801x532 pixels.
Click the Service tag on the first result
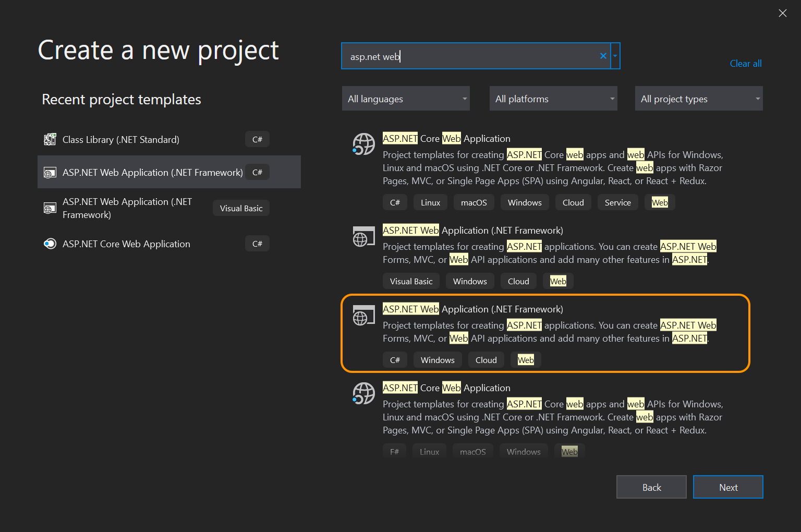point(617,202)
